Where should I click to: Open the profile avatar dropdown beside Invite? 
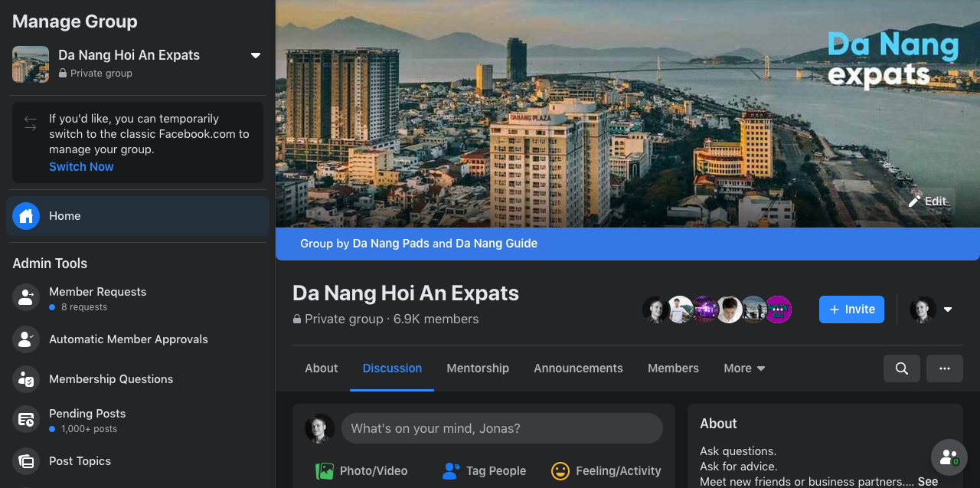948,310
